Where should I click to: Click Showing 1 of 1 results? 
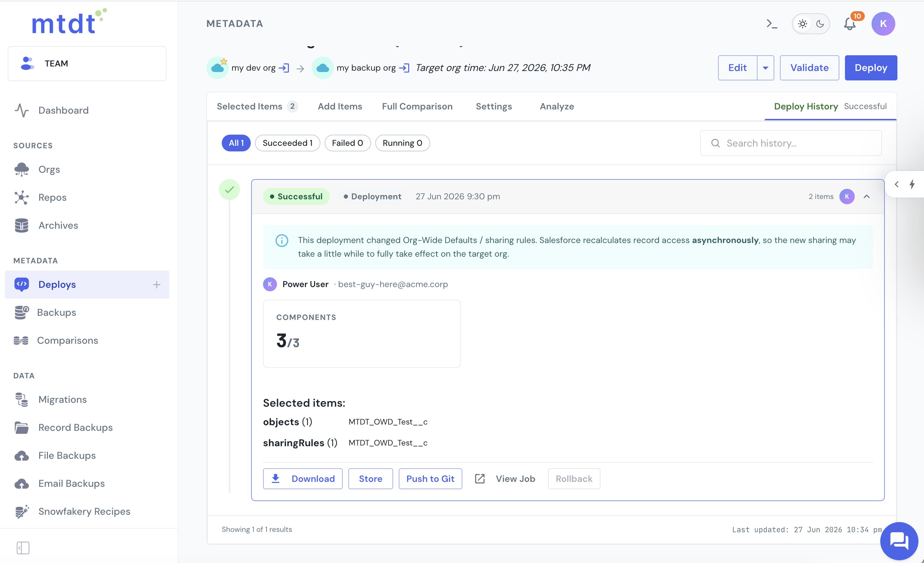coord(256,529)
